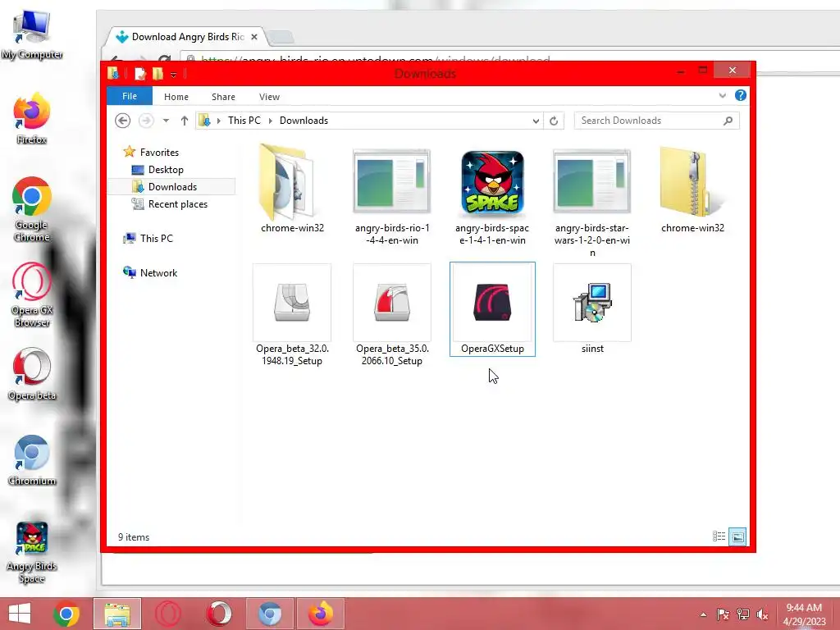Image resolution: width=840 pixels, height=630 pixels.
Task: Select angry-birds-star-wars-1-2-0-en-win file
Action: tap(592, 203)
